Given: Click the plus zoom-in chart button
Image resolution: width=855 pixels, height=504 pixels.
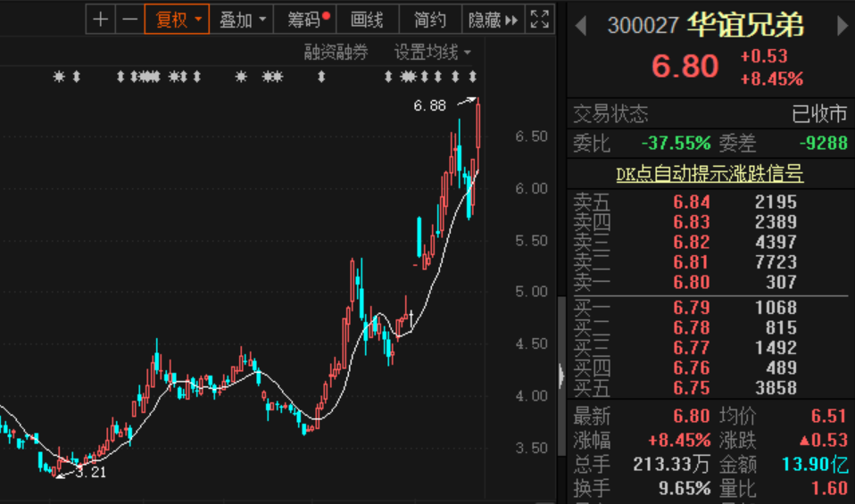Looking at the screenshot, I should point(101,20).
